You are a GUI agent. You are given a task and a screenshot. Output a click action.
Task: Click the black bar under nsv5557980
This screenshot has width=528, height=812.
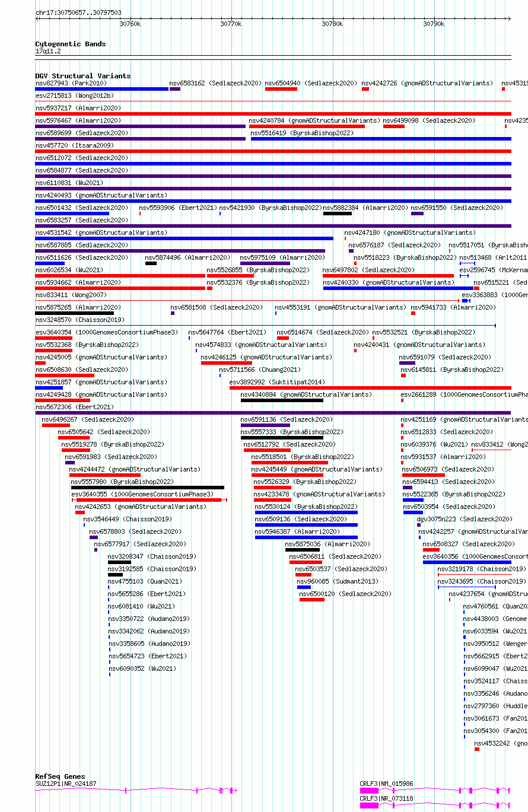(148, 488)
